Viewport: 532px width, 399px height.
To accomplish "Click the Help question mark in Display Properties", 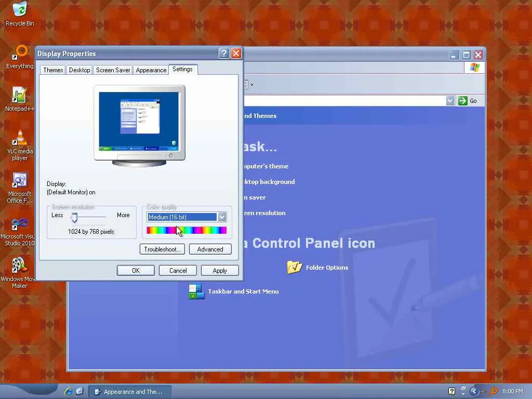I will click(224, 54).
